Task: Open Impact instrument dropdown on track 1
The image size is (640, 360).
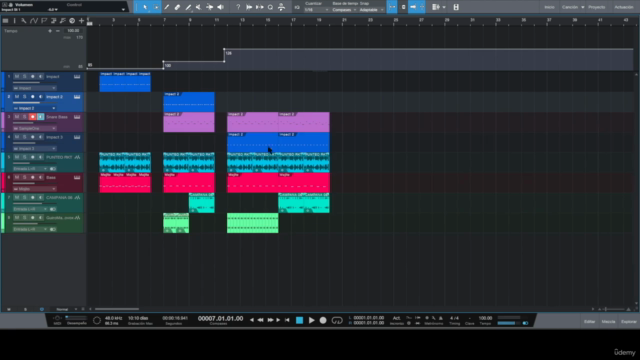Action: pyautogui.click(x=34, y=88)
